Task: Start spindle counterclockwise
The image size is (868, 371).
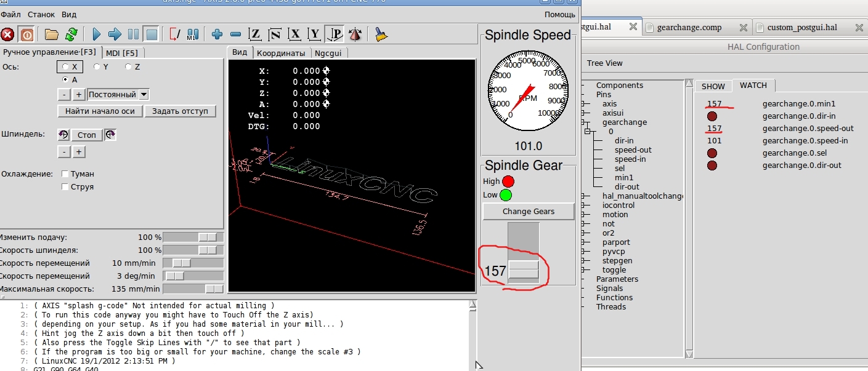Action: pyautogui.click(x=63, y=135)
